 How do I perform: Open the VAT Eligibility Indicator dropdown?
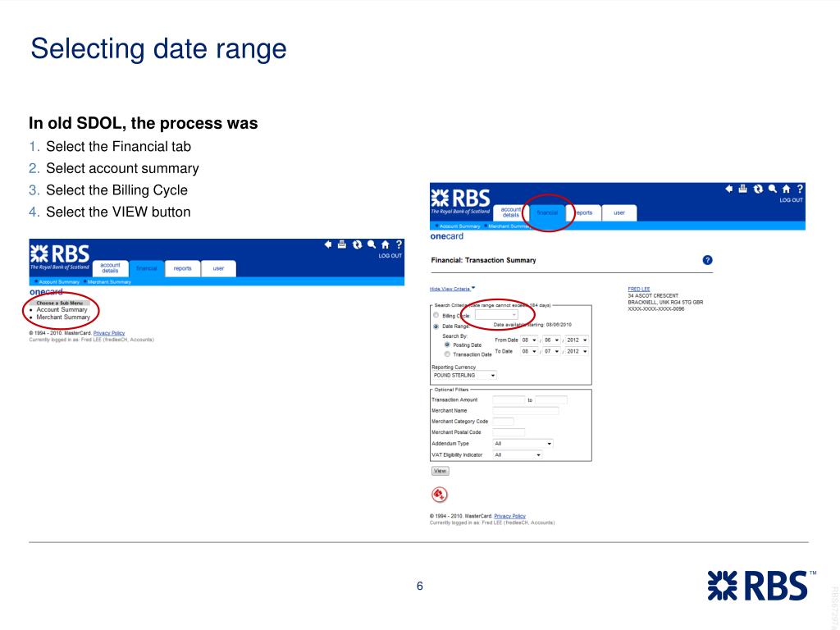[518, 454]
